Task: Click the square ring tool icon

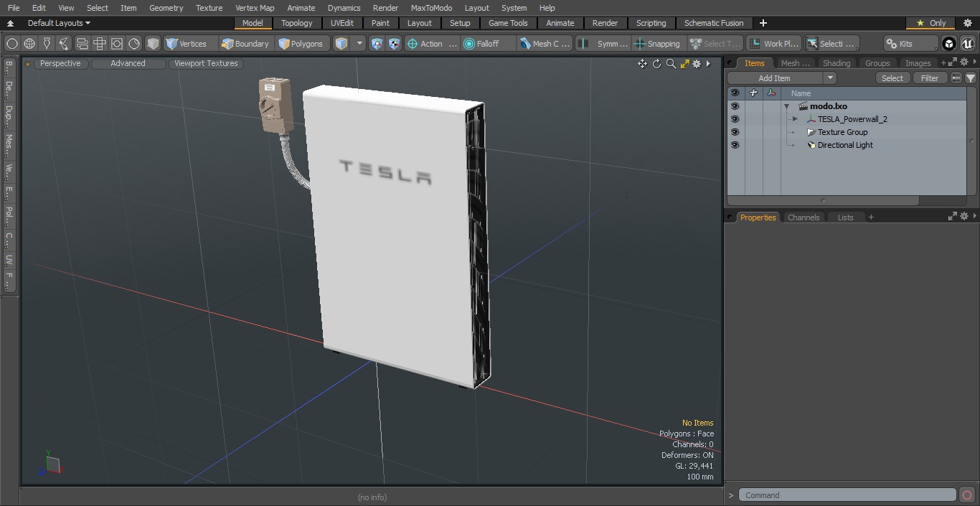Action: point(117,44)
